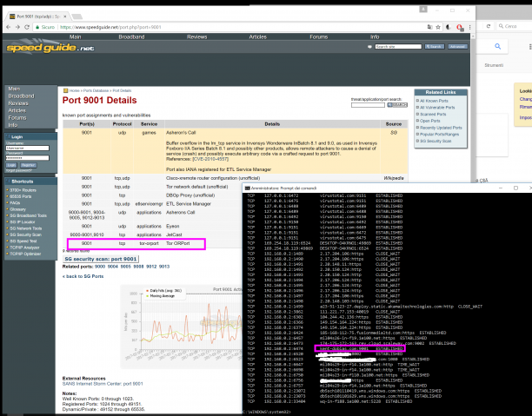The width and height of the screenshot is (532, 416).
Task: Open the SG Broadband Tools shortcut
Action: (28, 215)
